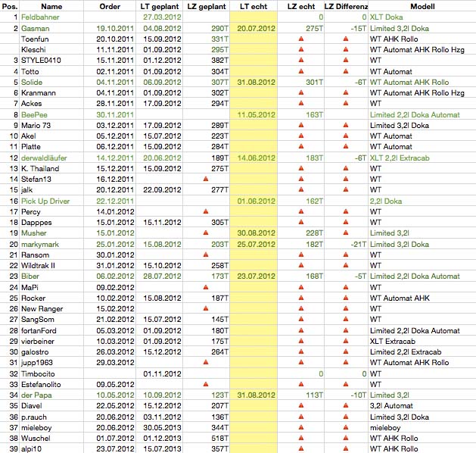Click the name cell Feldbahner
476x453 pixels.
pyautogui.click(x=40, y=17)
